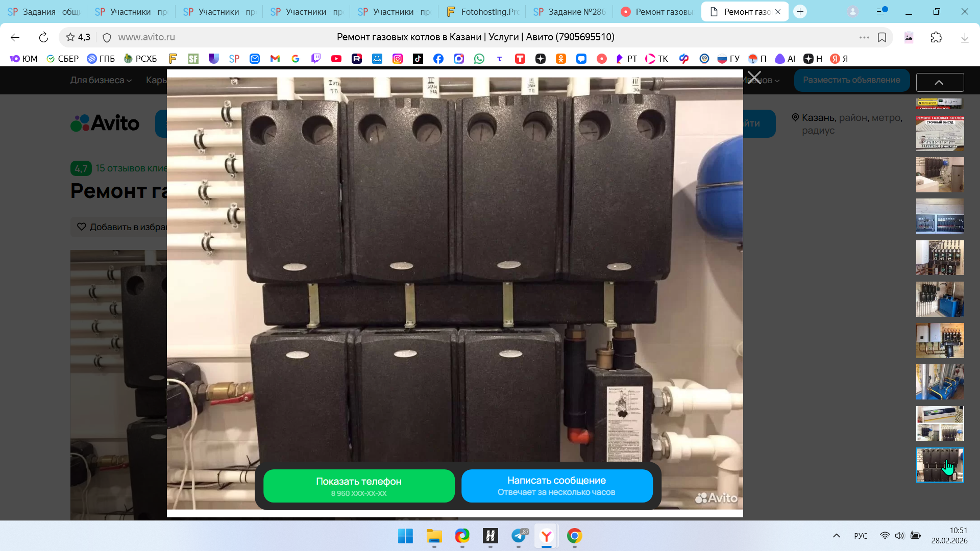
Task: Switch to Задание №286 tab
Action: coord(570,12)
